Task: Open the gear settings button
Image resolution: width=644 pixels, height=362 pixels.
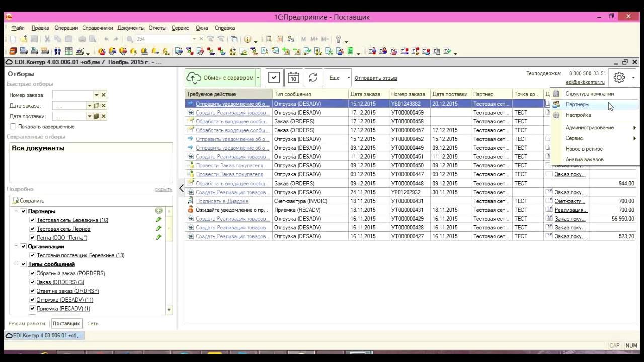Action: [x=619, y=78]
